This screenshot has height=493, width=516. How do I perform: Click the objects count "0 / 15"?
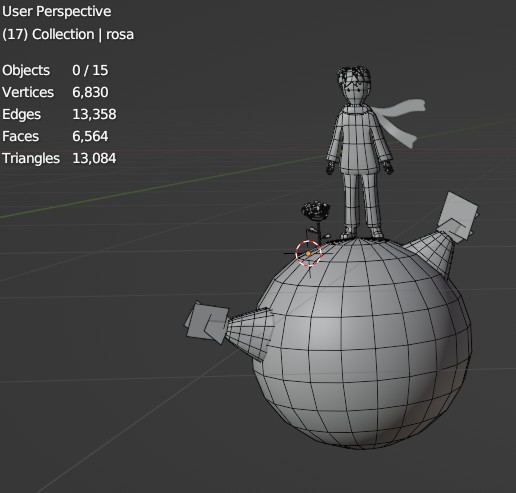[90, 70]
